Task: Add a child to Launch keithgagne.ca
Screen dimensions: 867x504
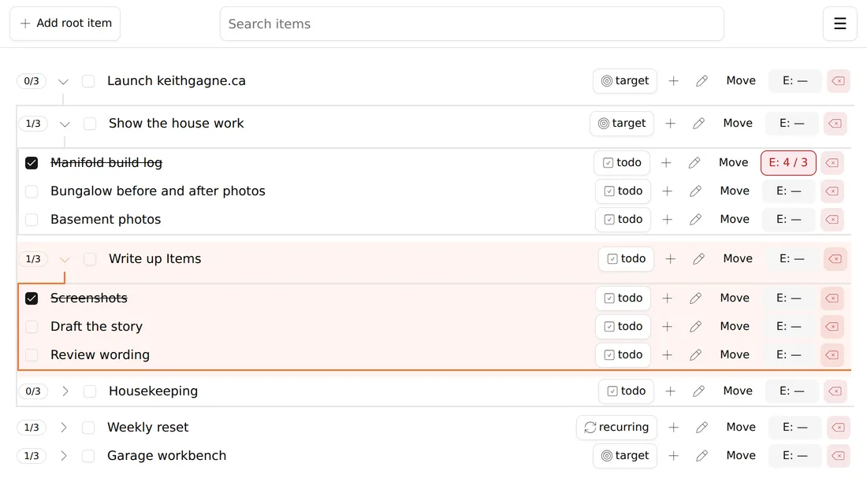Action: [x=673, y=81]
